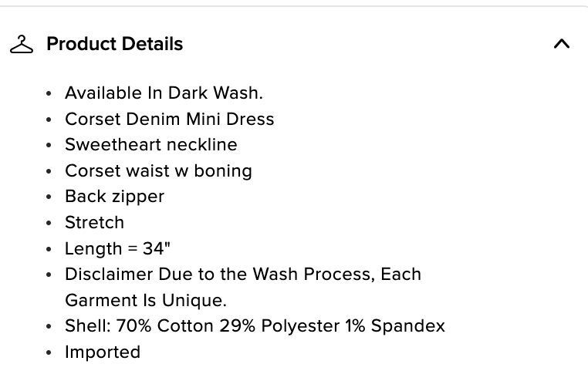Click the 'Disclaimer Due to the Wash Process' line
Viewport: 588px width, 381px height.
[x=242, y=275]
